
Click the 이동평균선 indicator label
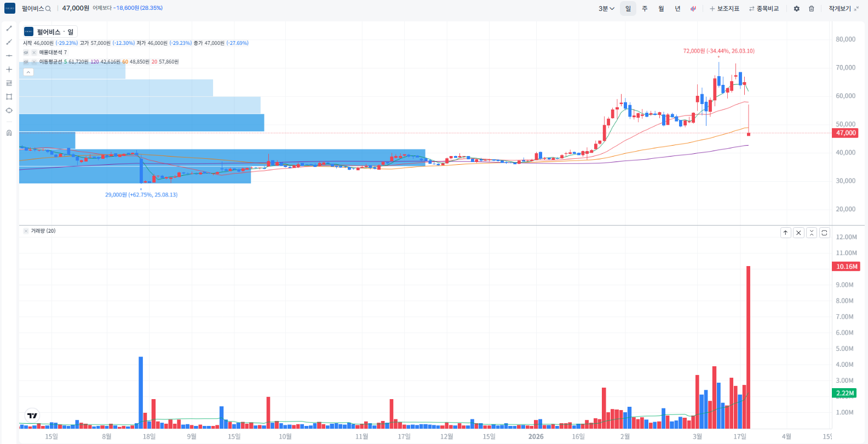(x=50, y=62)
